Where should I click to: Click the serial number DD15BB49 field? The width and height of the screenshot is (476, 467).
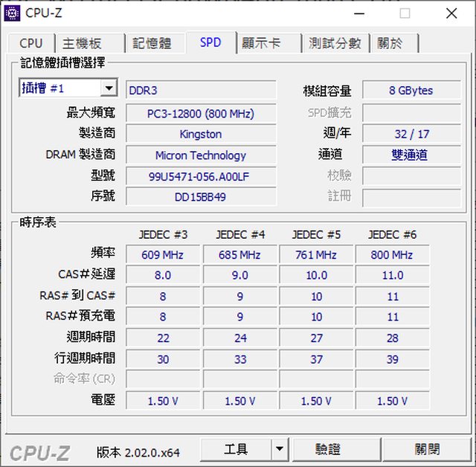tap(201, 196)
